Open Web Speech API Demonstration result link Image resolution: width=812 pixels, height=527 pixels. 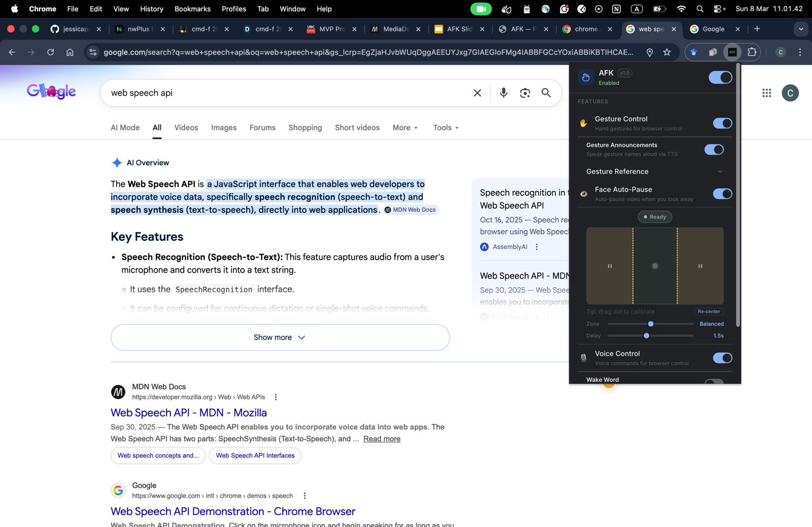pyautogui.click(x=233, y=511)
